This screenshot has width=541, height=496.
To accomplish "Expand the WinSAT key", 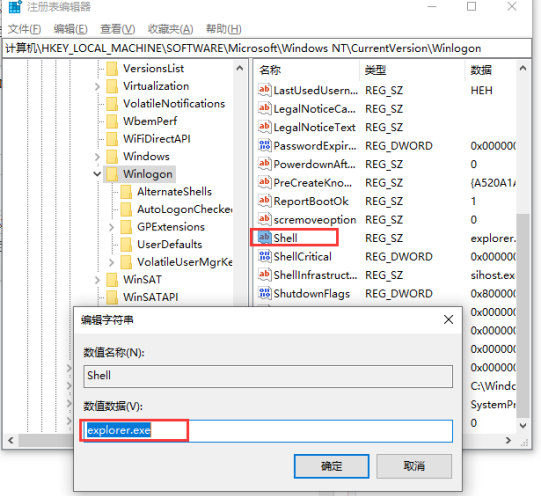I will click(97, 280).
